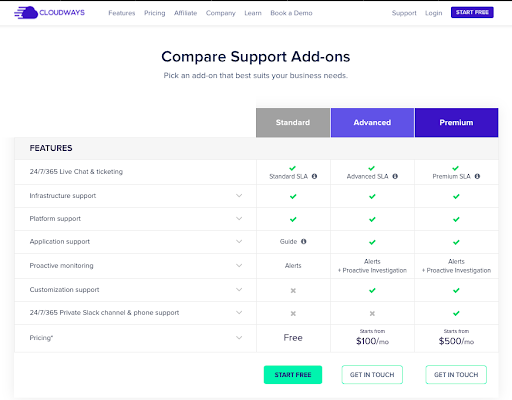Click the Premium checkmark for Slack channel support
512x400 pixels.
coord(456,313)
